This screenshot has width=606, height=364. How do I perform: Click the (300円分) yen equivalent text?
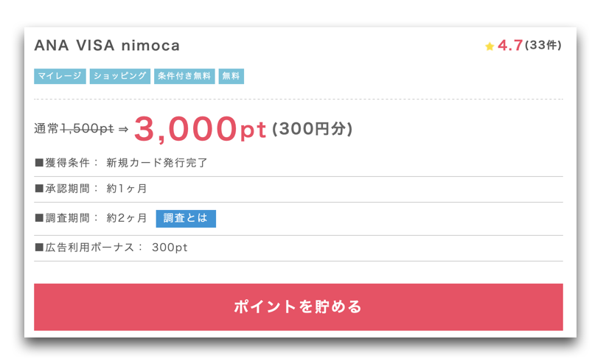[x=312, y=129]
